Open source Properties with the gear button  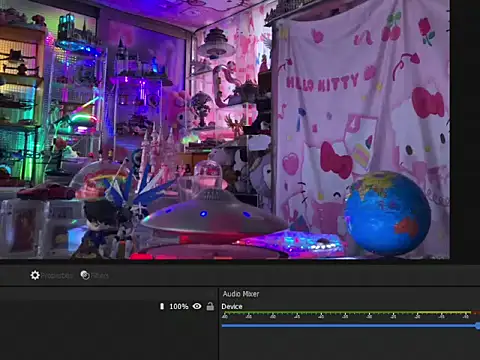51,275
